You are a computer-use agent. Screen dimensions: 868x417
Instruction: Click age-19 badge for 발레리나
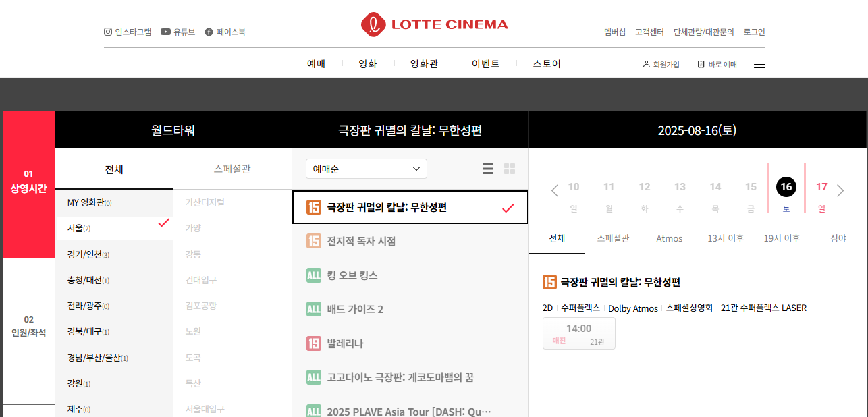(x=314, y=343)
